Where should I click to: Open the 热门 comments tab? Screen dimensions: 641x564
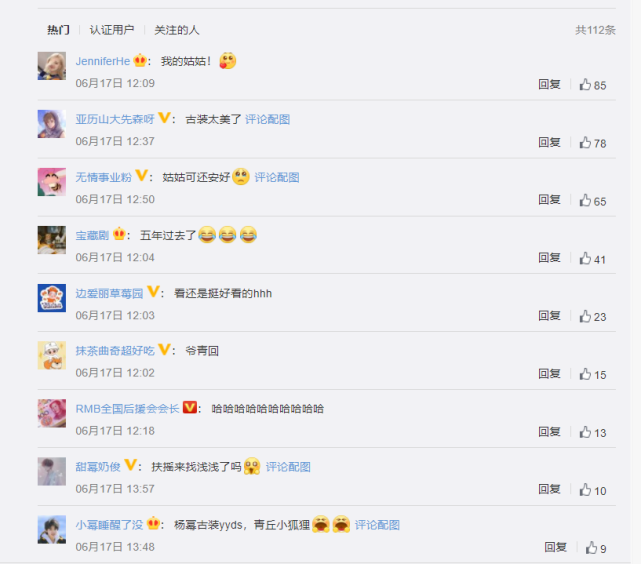point(58,30)
